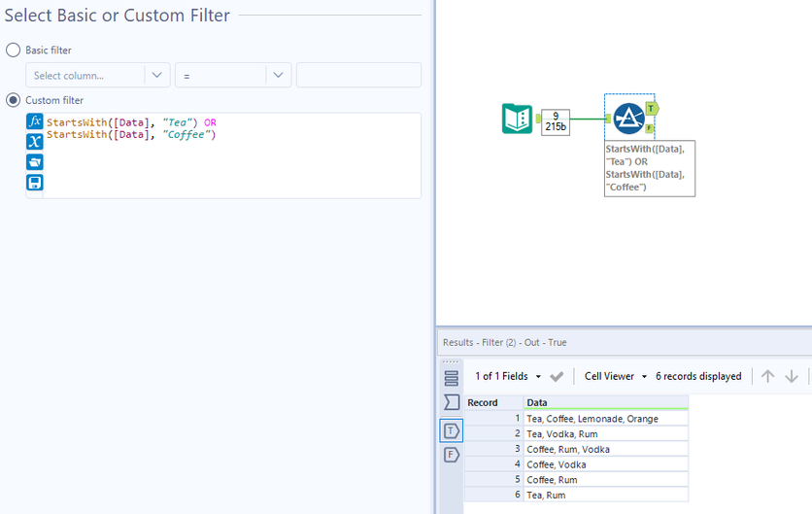
Task: Select cell 'Coffee, Vodka'
Action: point(606,464)
